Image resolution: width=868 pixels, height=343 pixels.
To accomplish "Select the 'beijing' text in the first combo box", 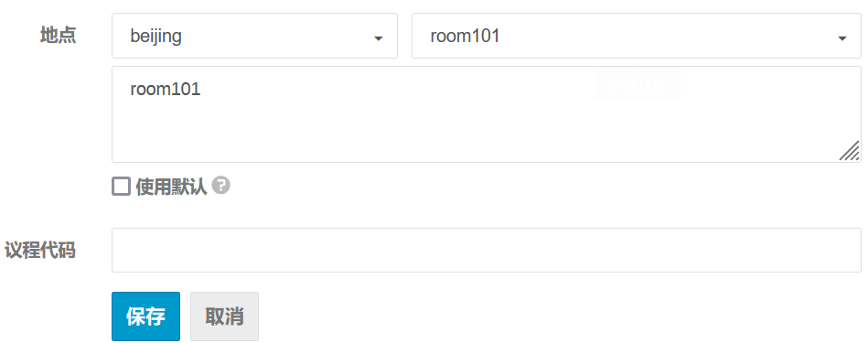I will click(x=156, y=37).
